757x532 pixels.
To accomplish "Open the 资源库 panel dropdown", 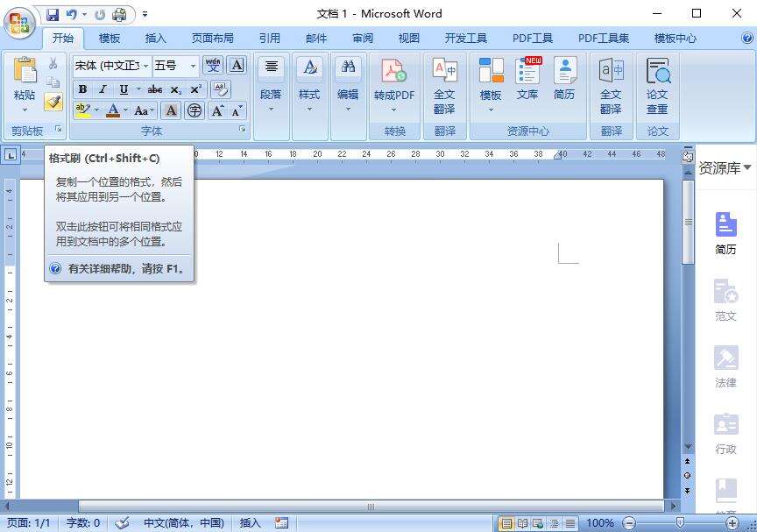I will 747,167.
